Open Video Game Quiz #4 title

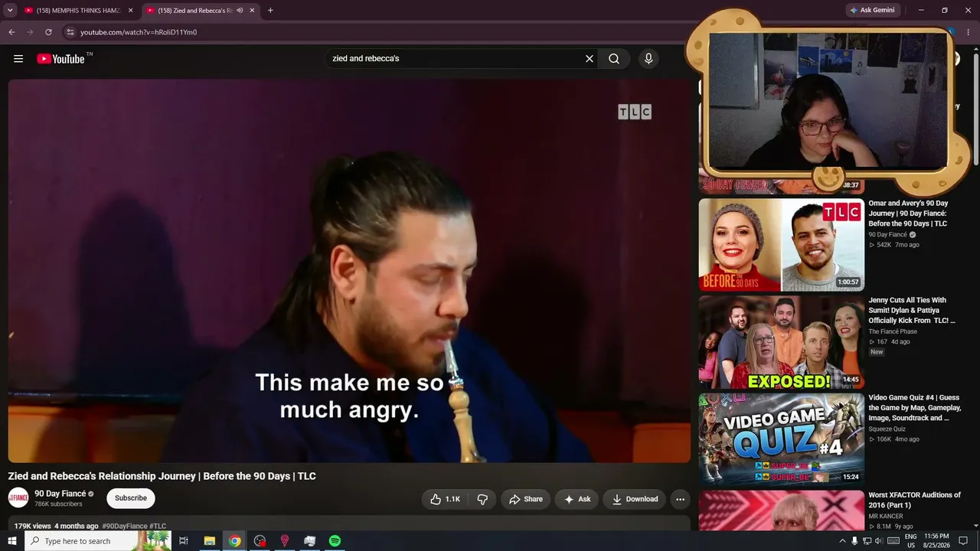tap(915, 408)
